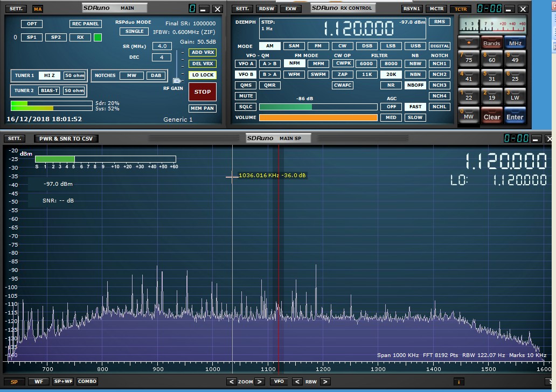
Task: Click the red STOP button
Action: click(203, 92)
